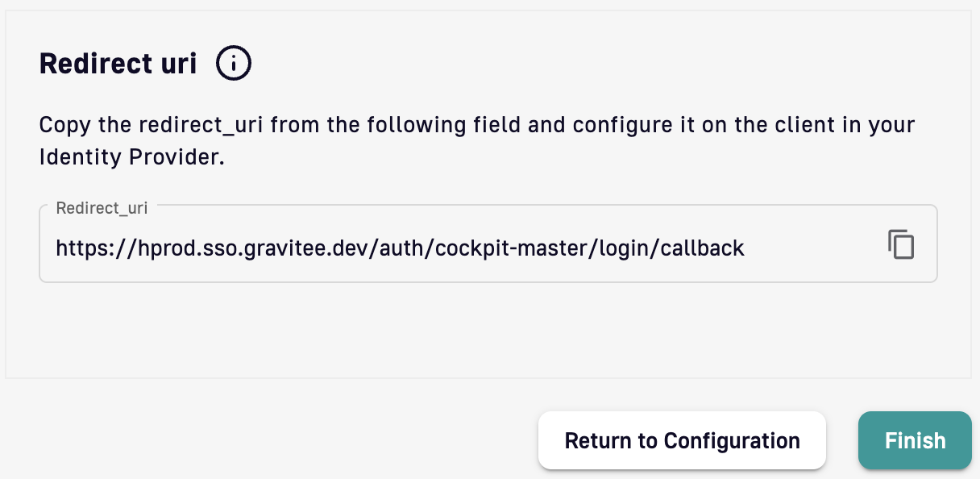The image size is (980, 479).
Task: Complete setup using the teal Finish button
Action: tap(915, 440)
